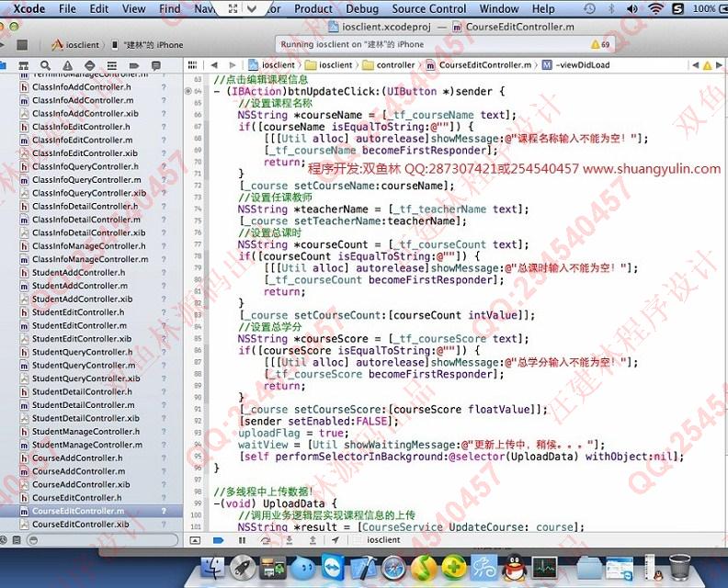Click the related items grid icon
728x588 pixels.
(193, 65)
